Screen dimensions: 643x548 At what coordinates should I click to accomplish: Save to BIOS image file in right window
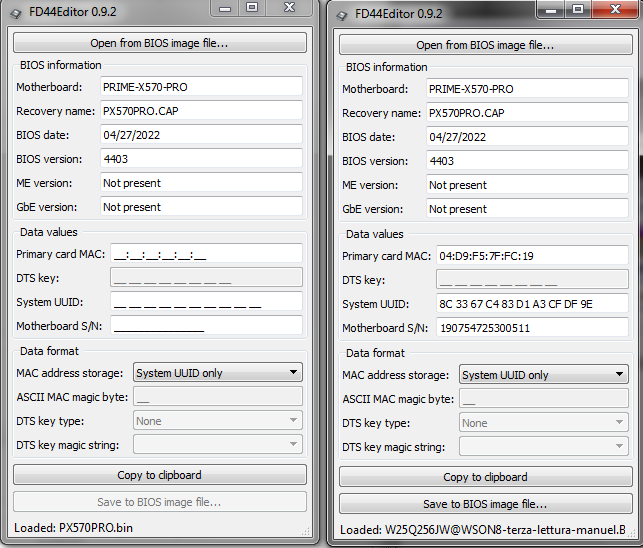coord(486,504)
